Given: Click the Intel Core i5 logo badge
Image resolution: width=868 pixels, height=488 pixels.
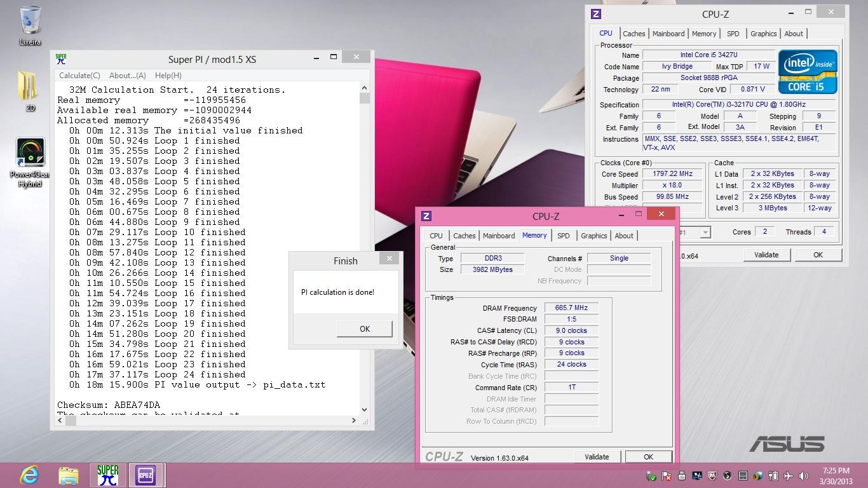Looking at the screenshot, I should 808,71.
